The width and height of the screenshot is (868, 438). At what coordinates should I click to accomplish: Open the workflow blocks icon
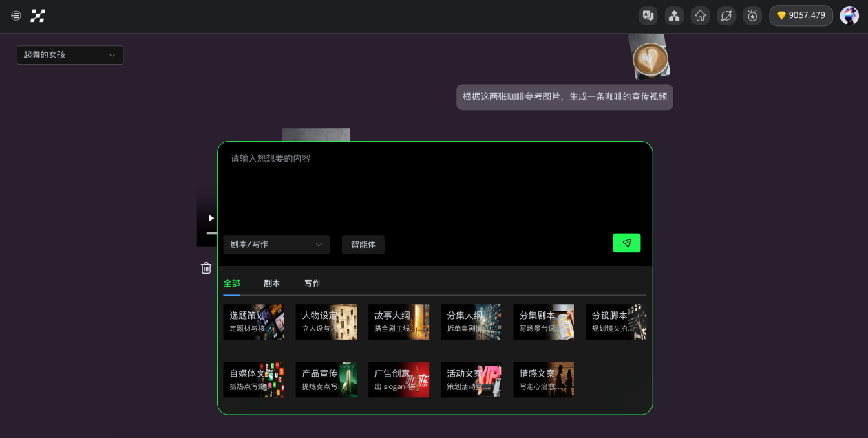(674, 16)
